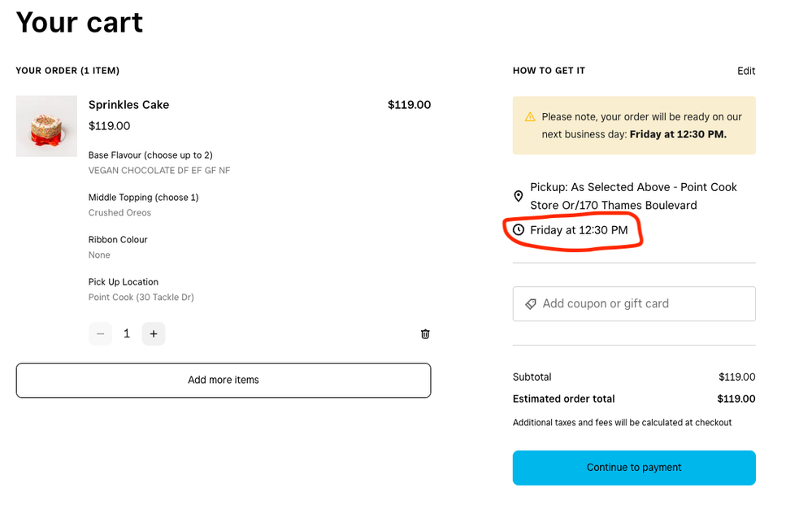Click the coupon tag icon
The image size is (812, 527).
(531, 303)
